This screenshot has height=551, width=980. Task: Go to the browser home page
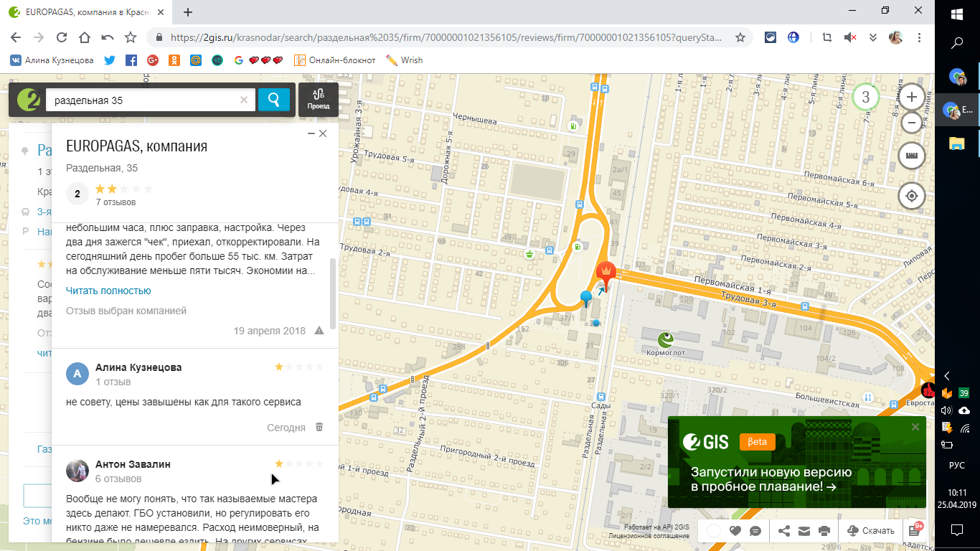85,37
